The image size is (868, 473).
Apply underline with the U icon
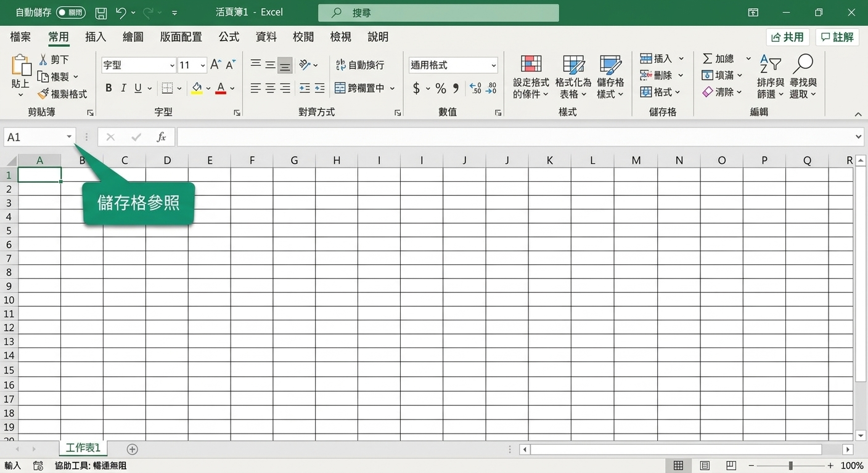pos(138,88)
